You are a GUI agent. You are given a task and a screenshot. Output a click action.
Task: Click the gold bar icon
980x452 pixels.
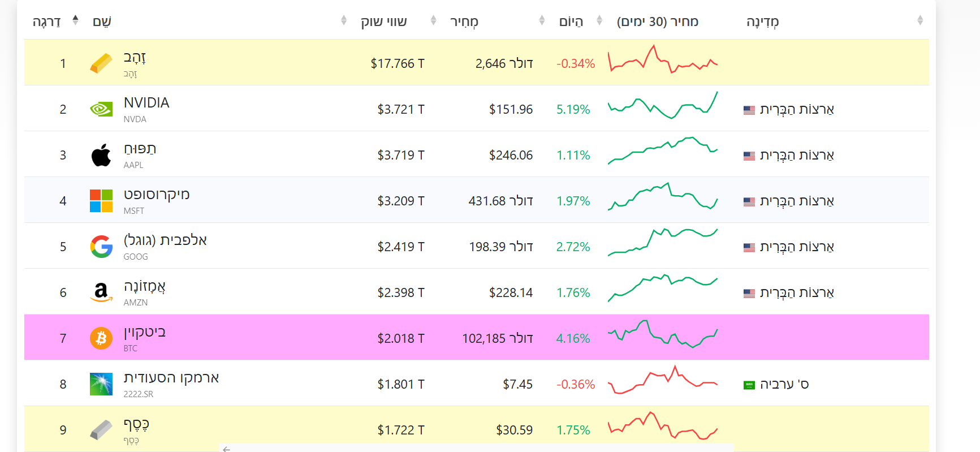point(101,63)
